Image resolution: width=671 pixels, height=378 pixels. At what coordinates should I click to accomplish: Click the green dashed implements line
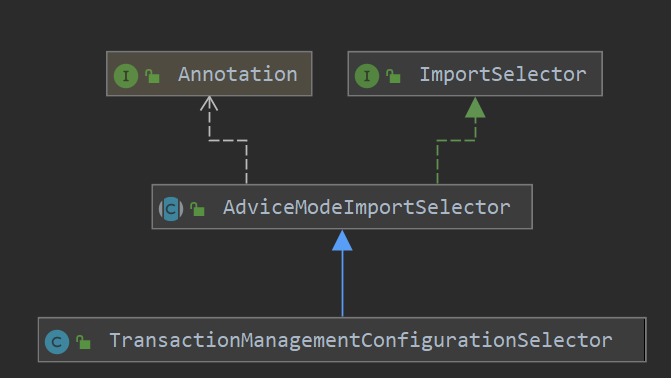[x=437, y=163]
